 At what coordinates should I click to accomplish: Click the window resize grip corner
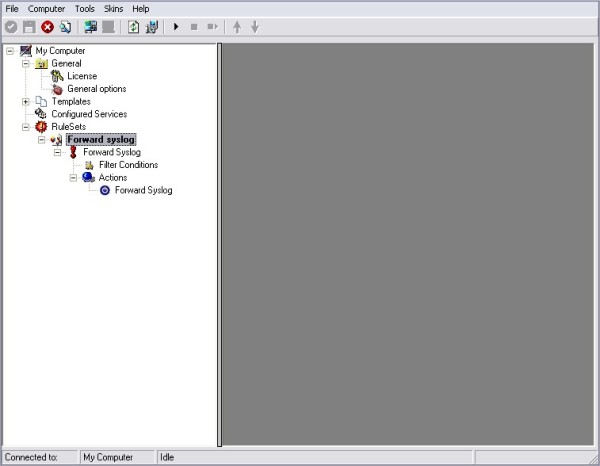pyautogui.click(x=593, y=458)
